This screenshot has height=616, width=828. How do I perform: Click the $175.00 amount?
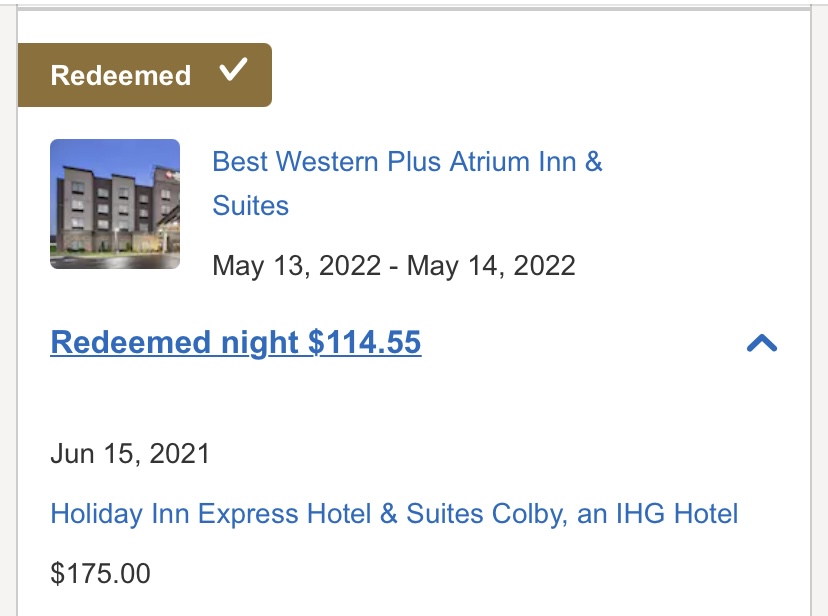point(100,574)
